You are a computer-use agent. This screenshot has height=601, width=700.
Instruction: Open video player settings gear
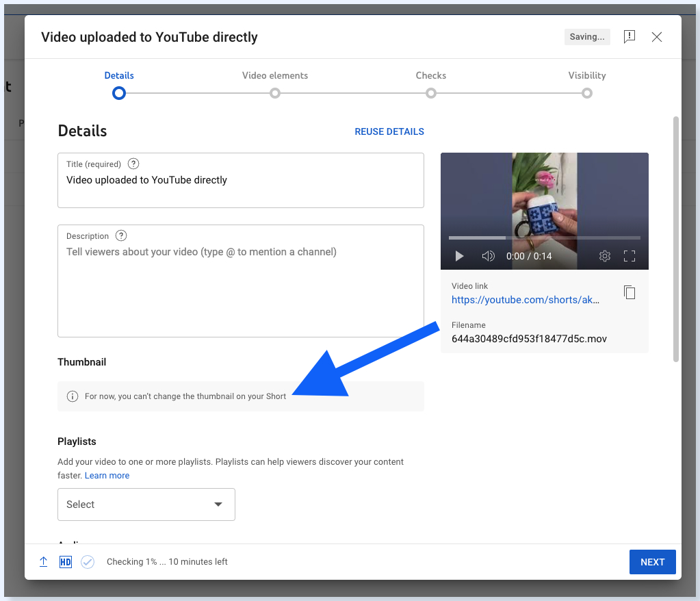[605, 256]
